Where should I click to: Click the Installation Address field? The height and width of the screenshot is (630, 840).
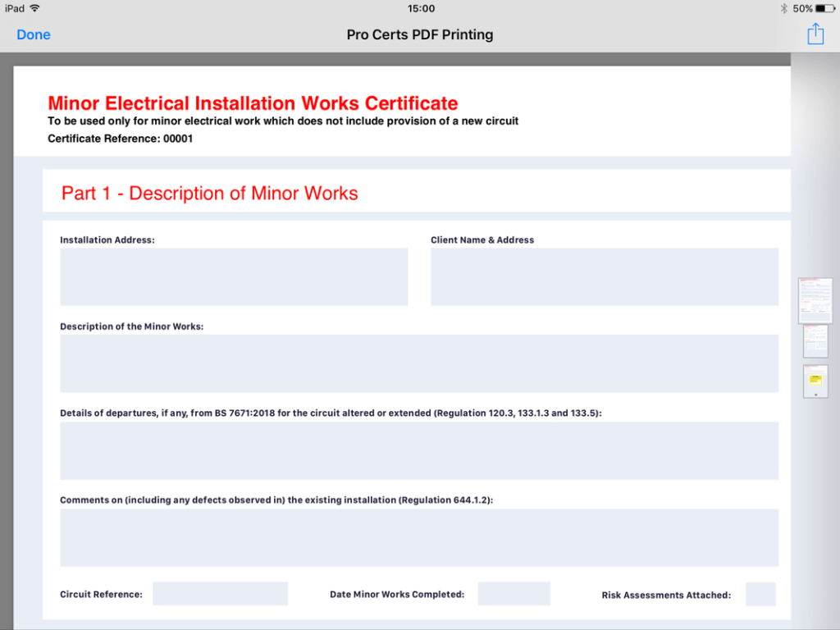[234, 276]
